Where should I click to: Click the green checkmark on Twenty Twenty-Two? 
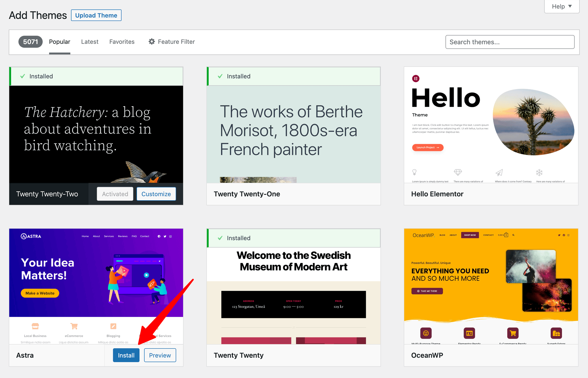tap(23, 76)
